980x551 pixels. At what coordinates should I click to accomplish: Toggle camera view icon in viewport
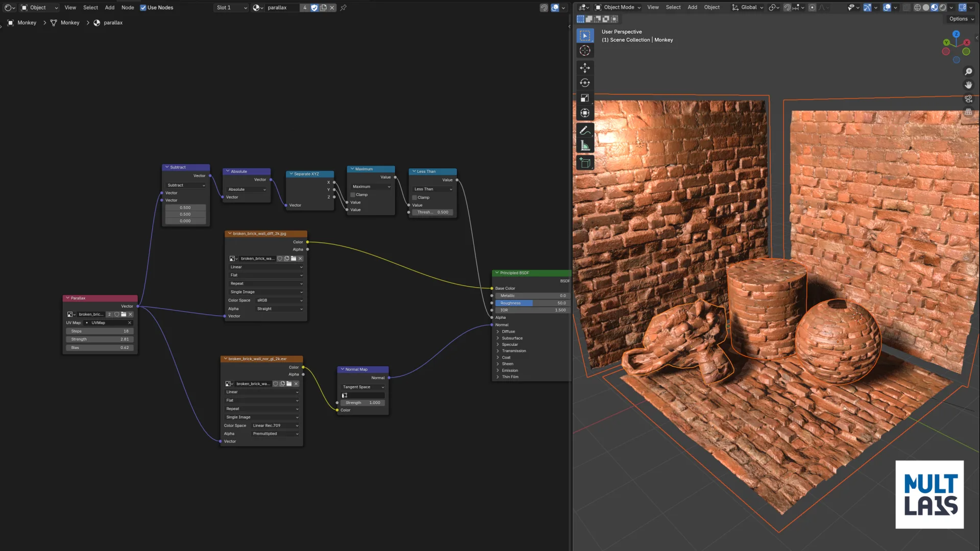pyautogui.click(x=968, y=98)
